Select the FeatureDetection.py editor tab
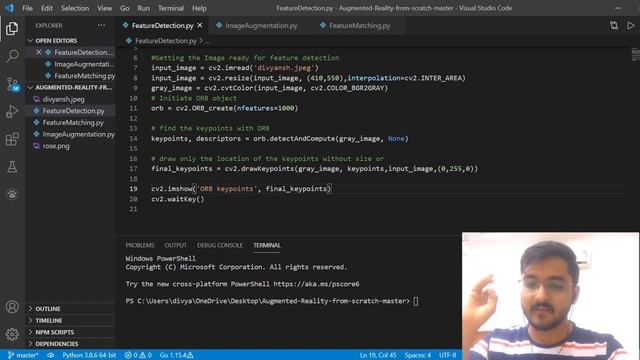The image size is (640, 360). coord(162,25)
